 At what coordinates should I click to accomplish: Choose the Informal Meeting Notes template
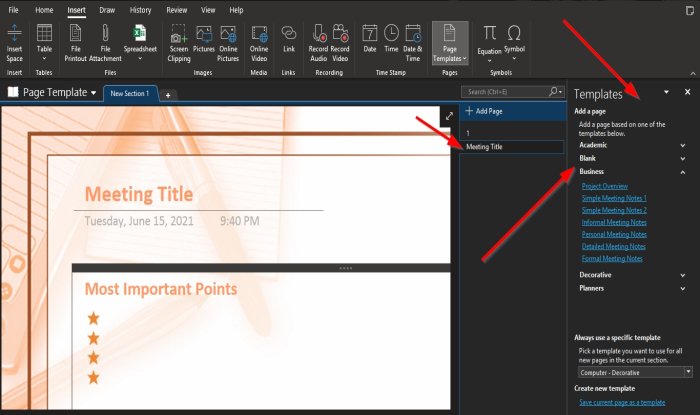pyautogui.click(x=614, y=222)
